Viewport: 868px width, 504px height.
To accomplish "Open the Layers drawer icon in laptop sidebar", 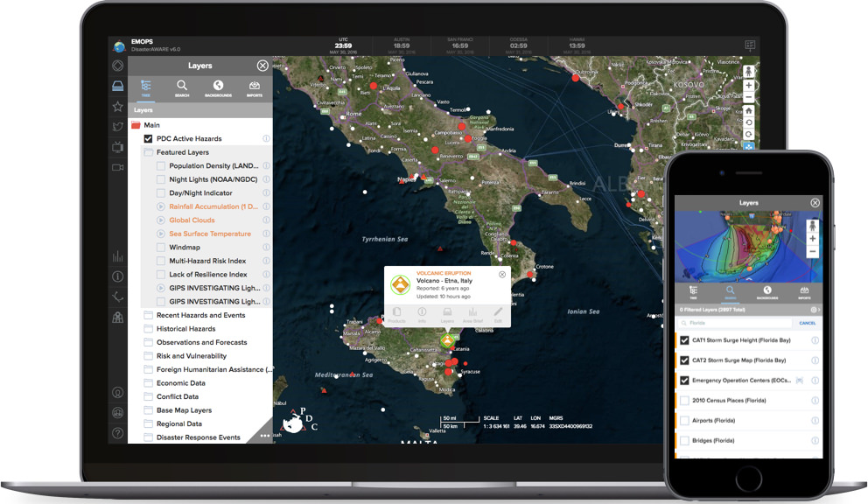I will click(x=118, y=86).
